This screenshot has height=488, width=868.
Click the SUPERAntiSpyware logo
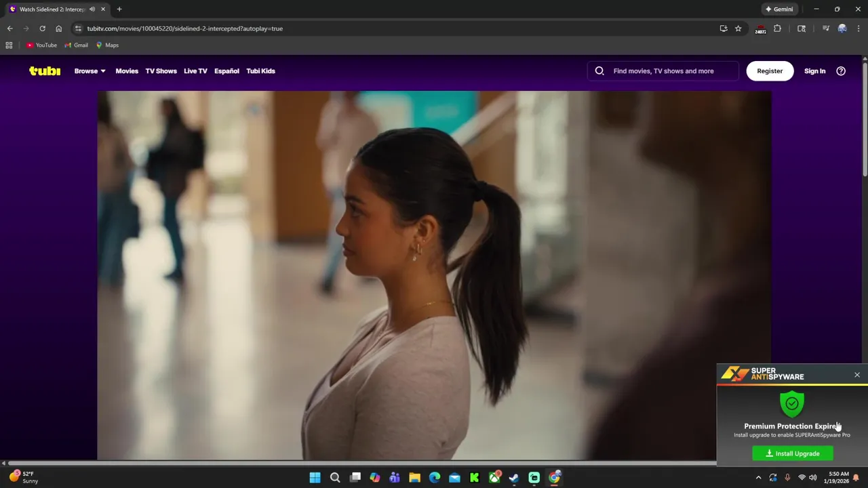tap(762, 374)
